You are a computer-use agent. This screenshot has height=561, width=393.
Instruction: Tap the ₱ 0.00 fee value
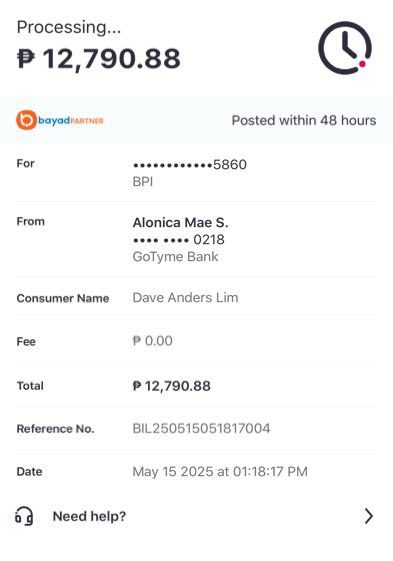point(152,341)
